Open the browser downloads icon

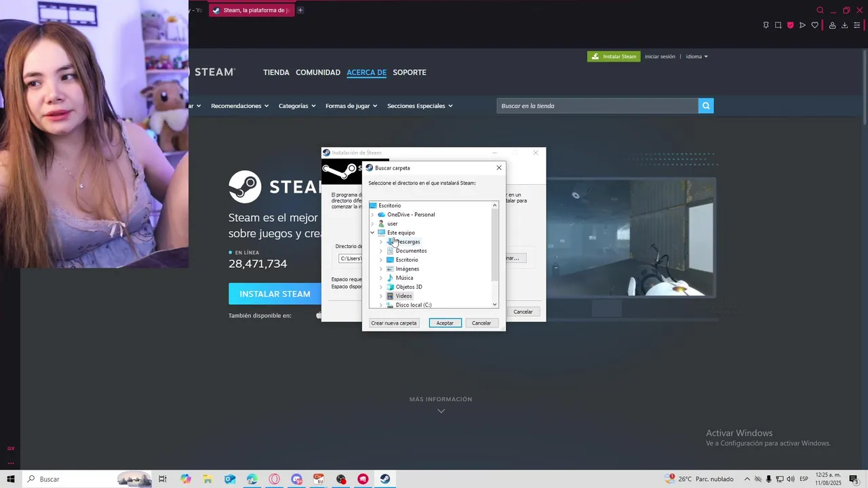point(844,25)
